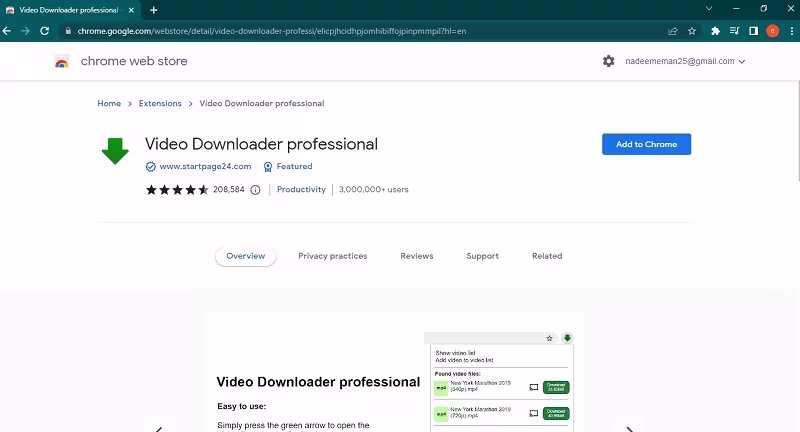The height and width of the screenshot is (432, 800).
Task: Click the Add to Chrome button
Action: (646, 144)
